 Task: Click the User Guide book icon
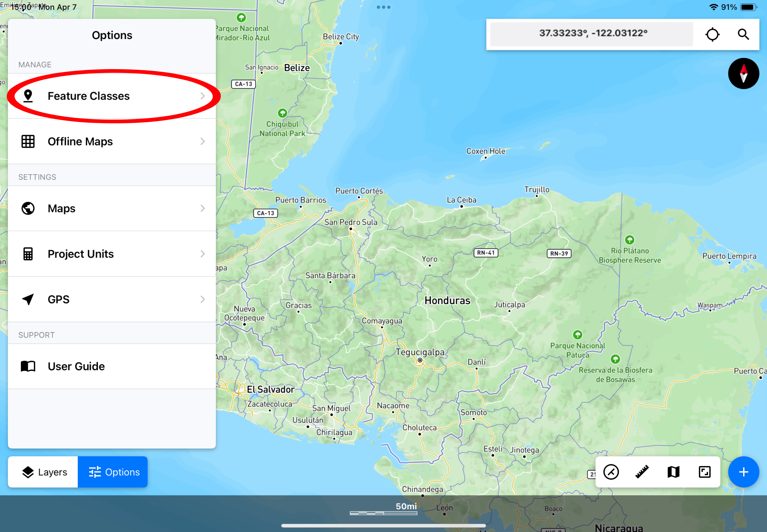(28, 366)
